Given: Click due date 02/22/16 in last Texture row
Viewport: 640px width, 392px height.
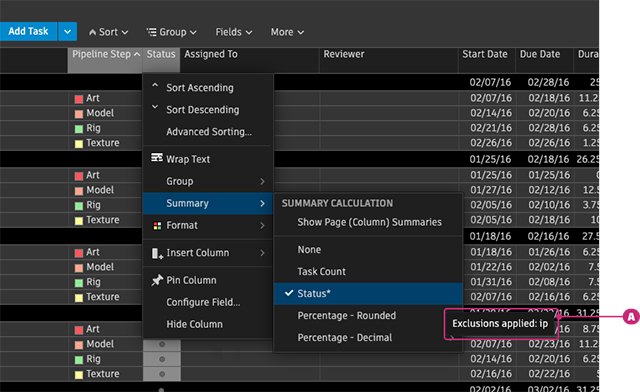Looking at the screenshot, I should coord(549,374).
